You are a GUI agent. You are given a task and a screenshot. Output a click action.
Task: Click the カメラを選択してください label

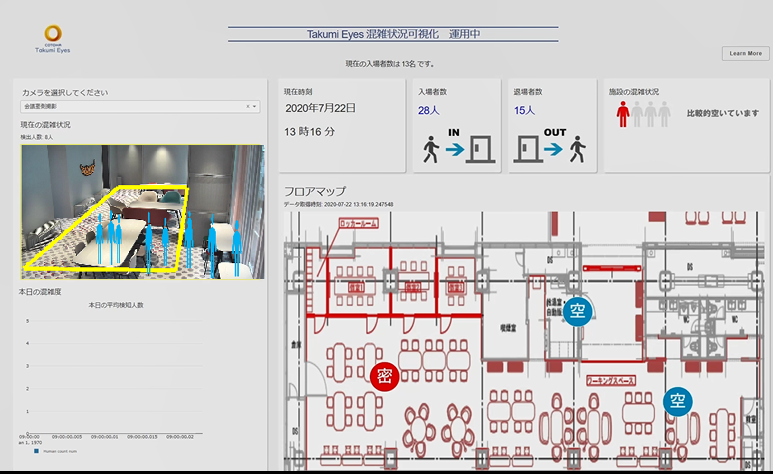(65, 93)
